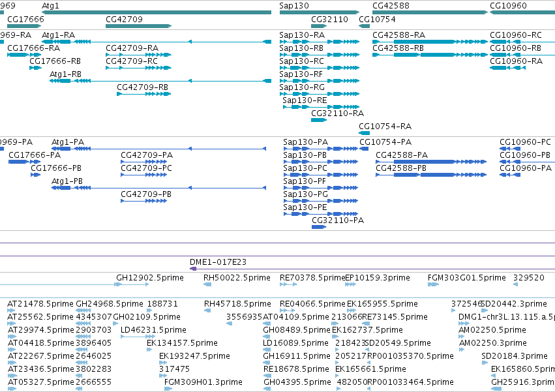The image size is (555, 392).
Task: Click protein CG17666-PA
Action: coord(24,162)
